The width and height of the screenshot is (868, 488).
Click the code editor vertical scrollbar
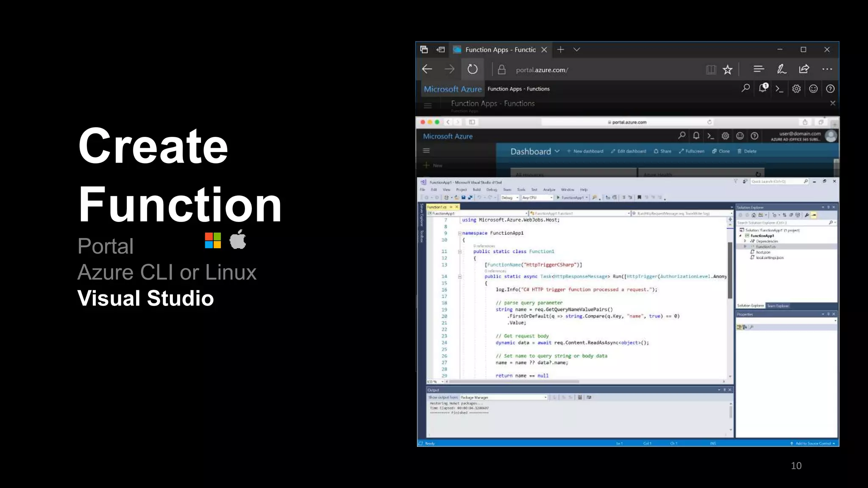(730, 270)
